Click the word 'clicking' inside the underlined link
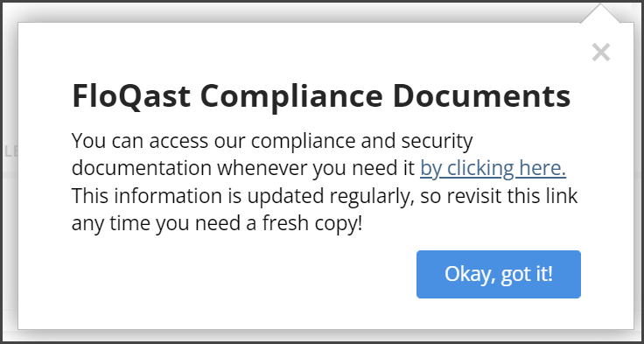644x344 pixels. 480,168
